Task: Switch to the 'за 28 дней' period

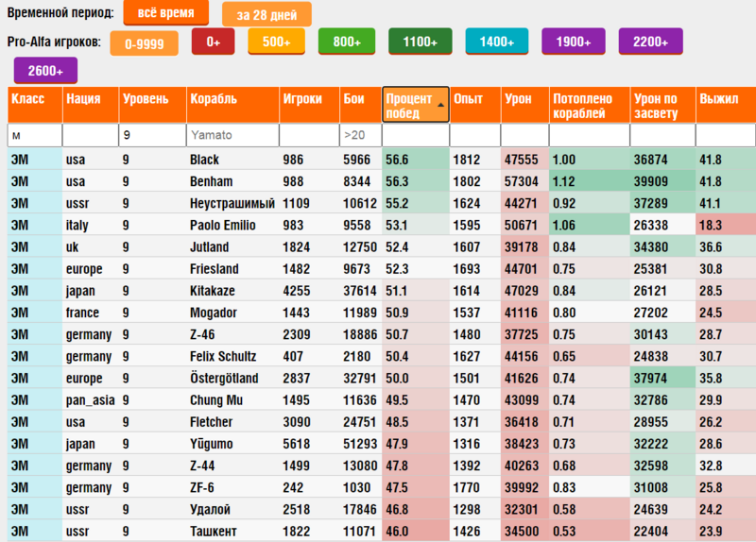Action: [x=266, y=14]
